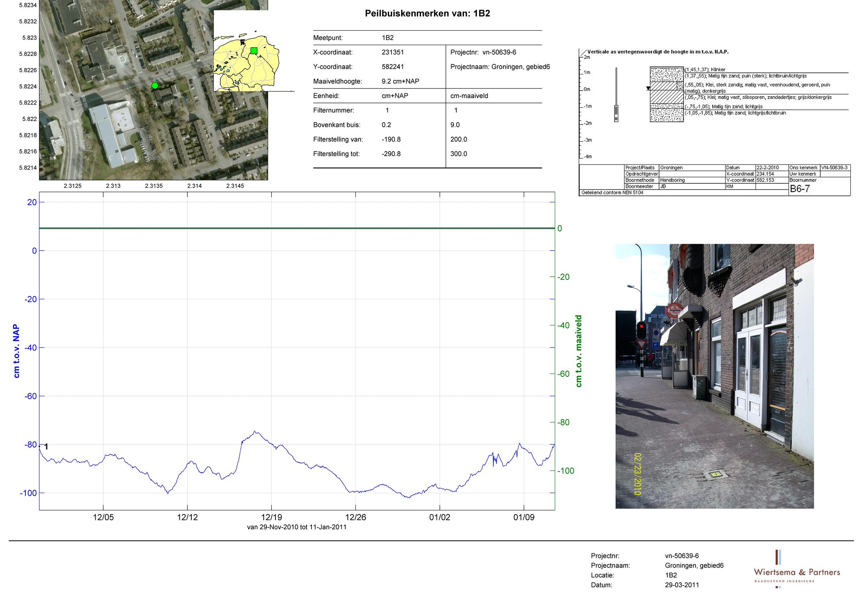Click the well cover in the photo pavement
This screenshot has height=594, width=868.
[x=716, y=475]
